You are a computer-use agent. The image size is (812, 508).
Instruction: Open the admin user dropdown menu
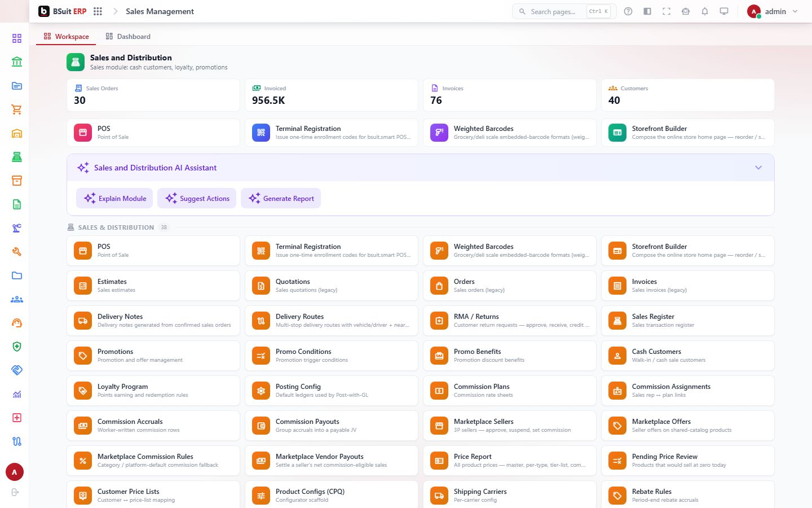773,11
